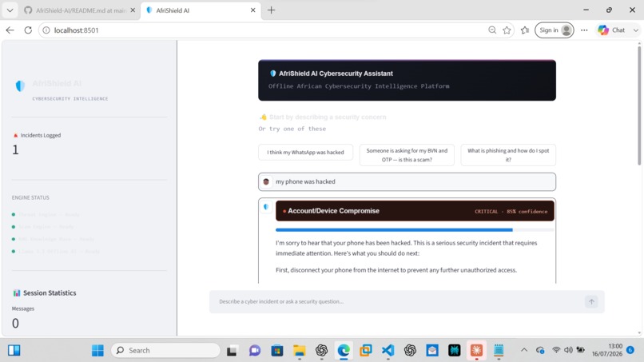
Task: Click 'I think my WhatsApp was hacked' suggestion
Action: coord(305,153)
